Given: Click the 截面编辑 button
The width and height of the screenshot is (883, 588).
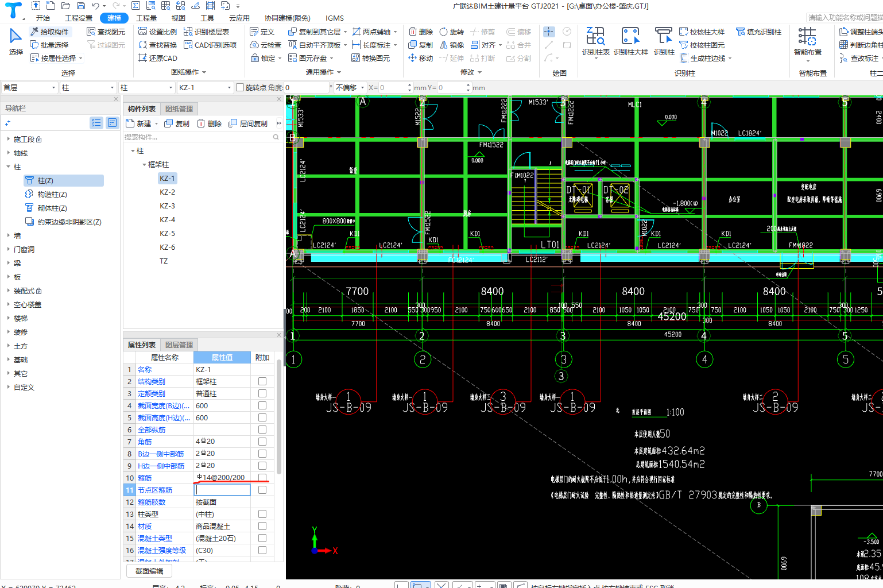Looking at the screenshot, I should click(x=149, y=571).
